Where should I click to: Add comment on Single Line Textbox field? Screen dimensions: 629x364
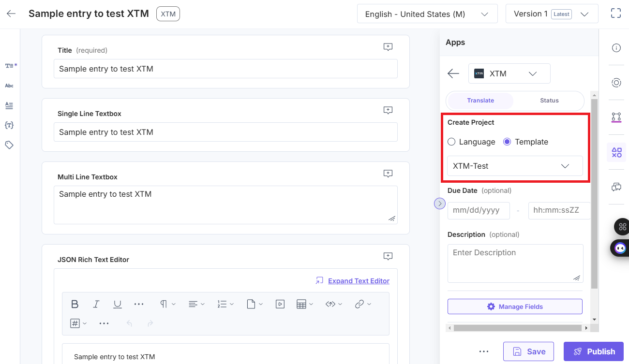tap(388, 110)
